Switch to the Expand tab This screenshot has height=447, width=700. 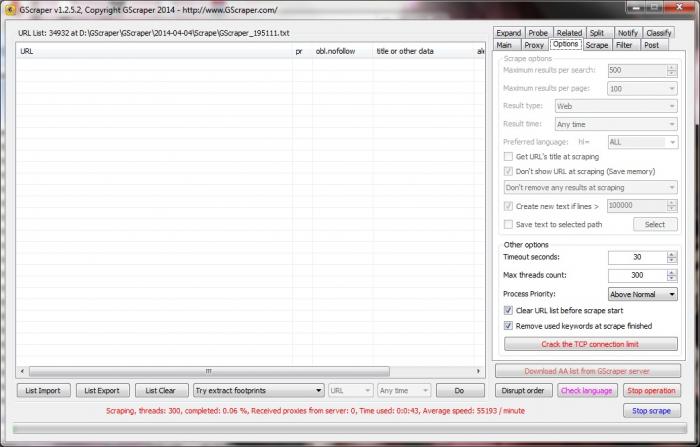[508, 33]
